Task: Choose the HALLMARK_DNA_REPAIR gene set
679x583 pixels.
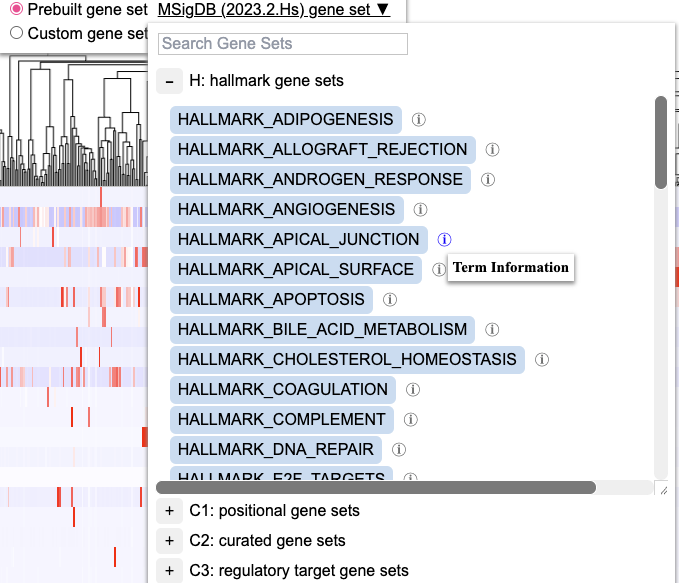Action: coord(276,450)
